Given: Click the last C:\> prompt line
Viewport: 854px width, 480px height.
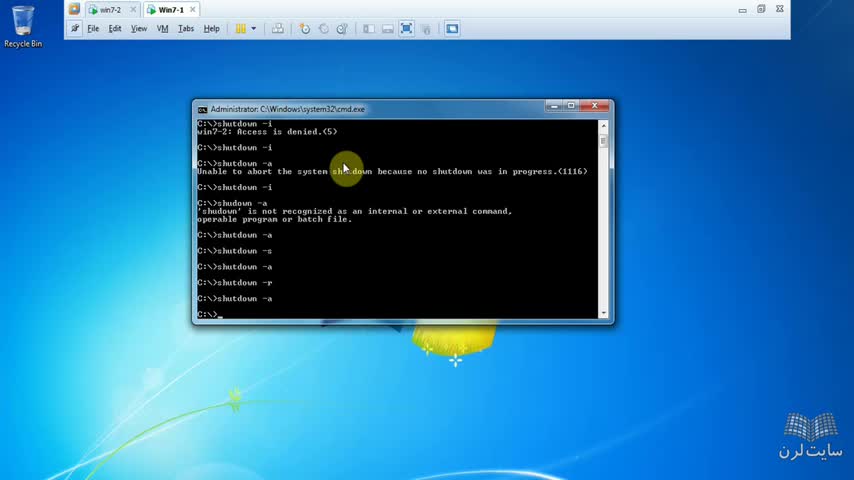Looking at the screenshot, I should (210, 314).
